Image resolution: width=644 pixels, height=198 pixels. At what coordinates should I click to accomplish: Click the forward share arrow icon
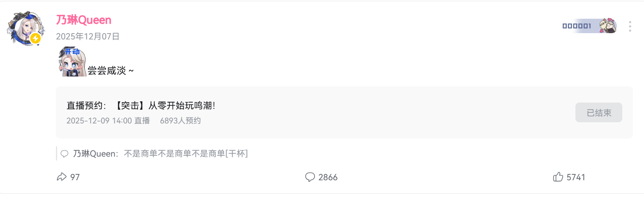(x=62, y=177)
